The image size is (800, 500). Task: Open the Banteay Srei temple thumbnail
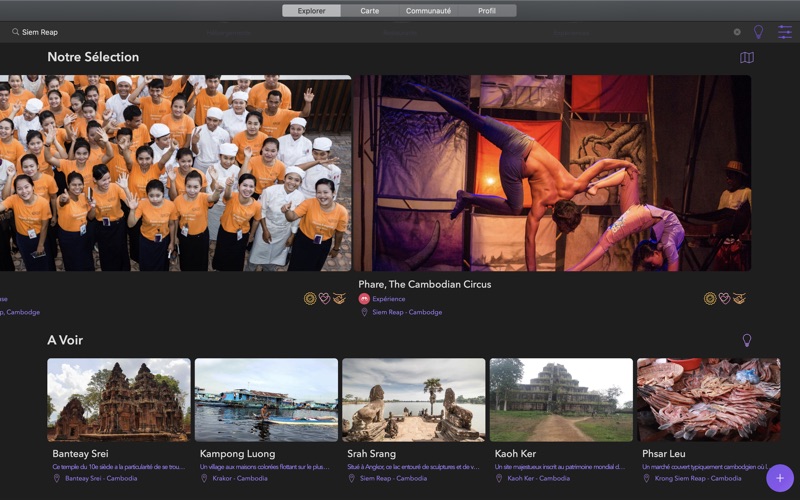coord(119,400)
